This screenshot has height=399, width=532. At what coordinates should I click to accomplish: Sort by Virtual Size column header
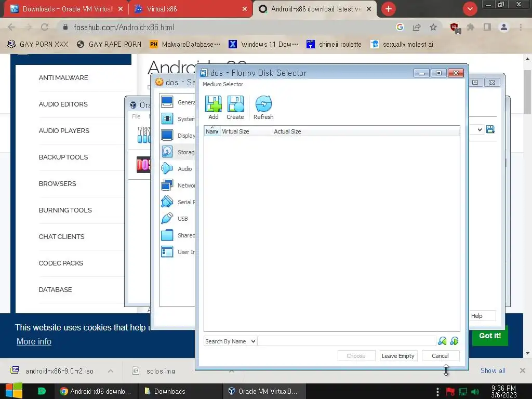click(x=246, y=131)
